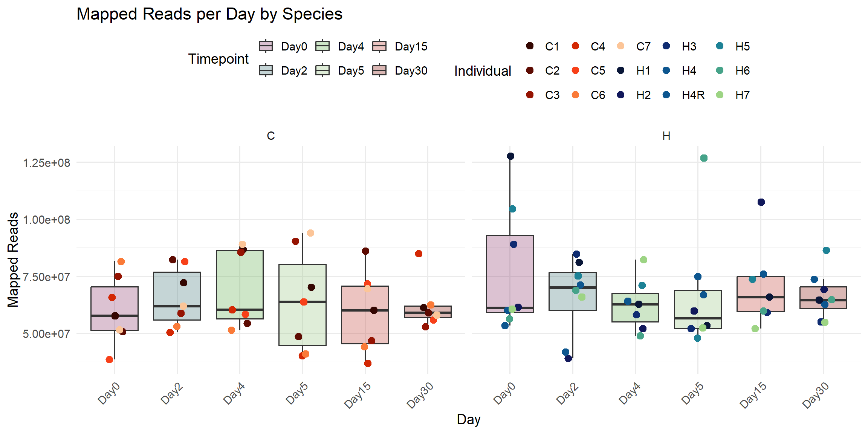This screenshot has width=868, height=434.
Task: Click the 'Timepoint' legend title
Action: point(219,59)
